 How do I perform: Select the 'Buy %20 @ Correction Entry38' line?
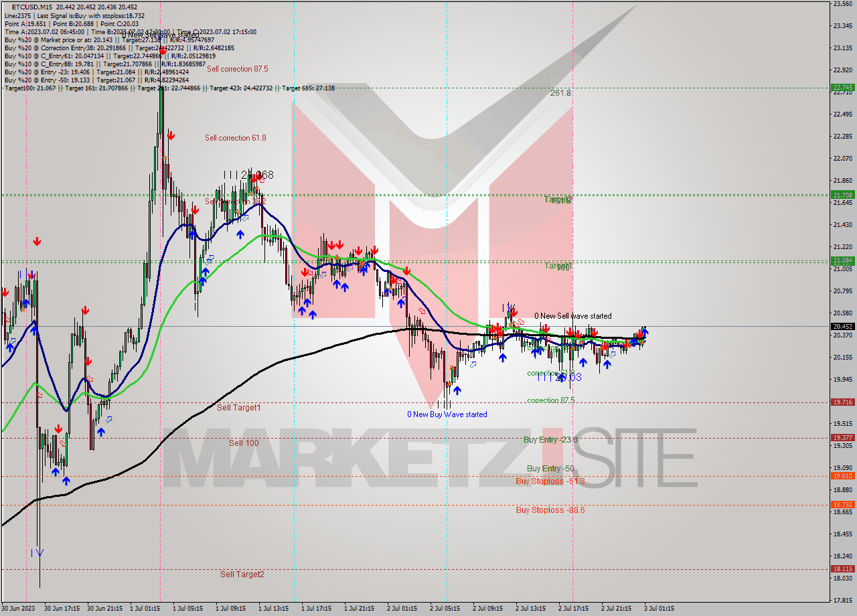point(119,48)
